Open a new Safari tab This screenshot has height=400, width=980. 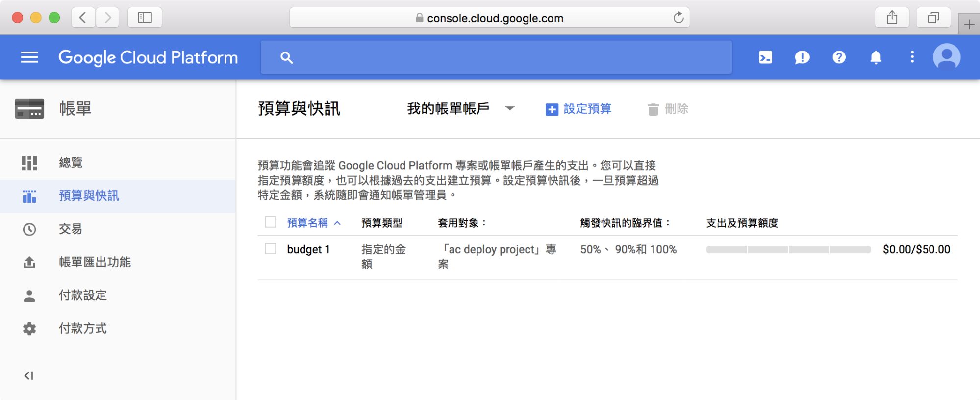click(969, 25)
